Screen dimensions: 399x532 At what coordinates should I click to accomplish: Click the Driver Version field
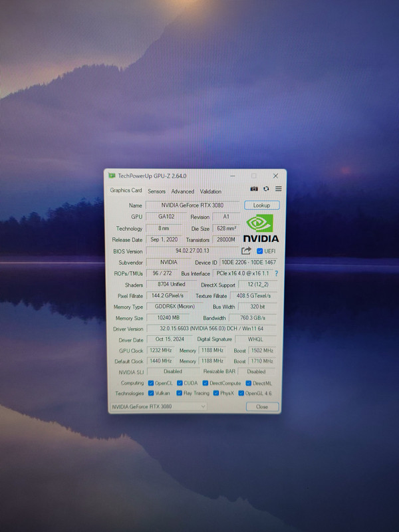click(211, 329)
